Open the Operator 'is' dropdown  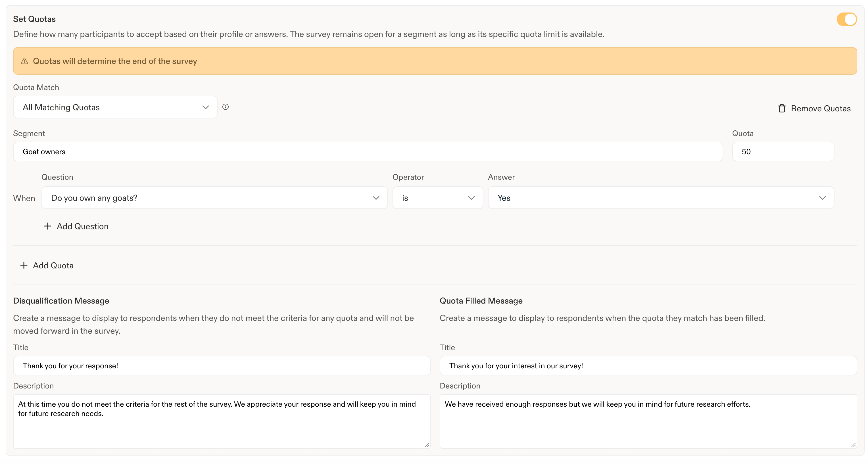click(x=438, y=198)
